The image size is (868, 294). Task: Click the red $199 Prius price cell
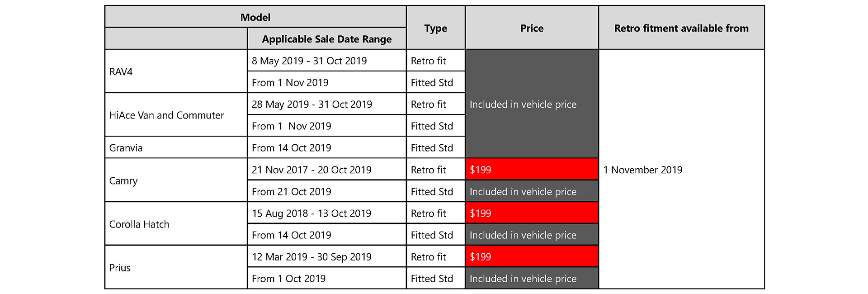pos(532,256)
